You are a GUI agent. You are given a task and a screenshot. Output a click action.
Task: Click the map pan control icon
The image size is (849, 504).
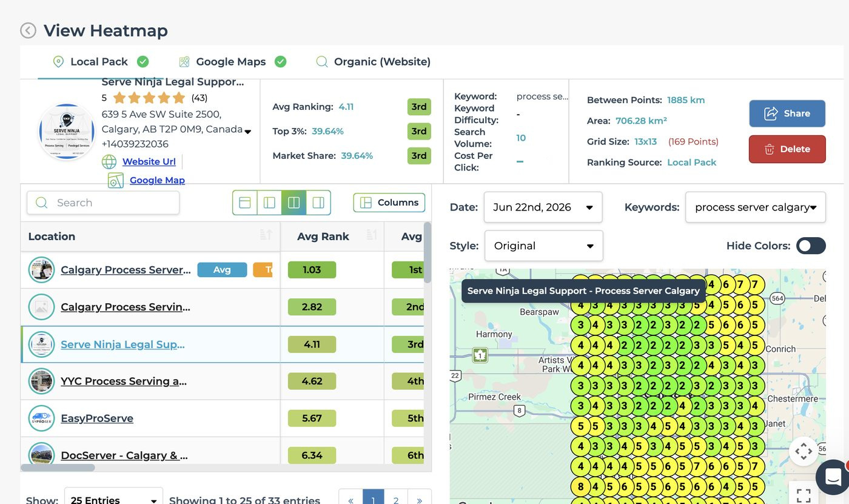pyautogui.click(x=804, y=451)
